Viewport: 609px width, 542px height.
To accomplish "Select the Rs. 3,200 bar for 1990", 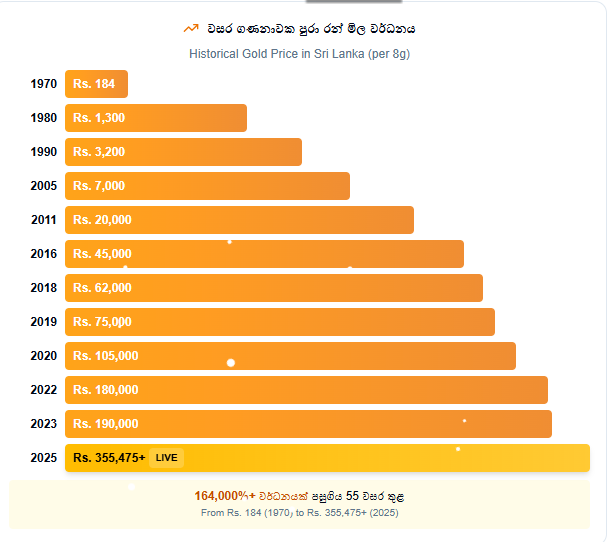I will tap(183, 152).
